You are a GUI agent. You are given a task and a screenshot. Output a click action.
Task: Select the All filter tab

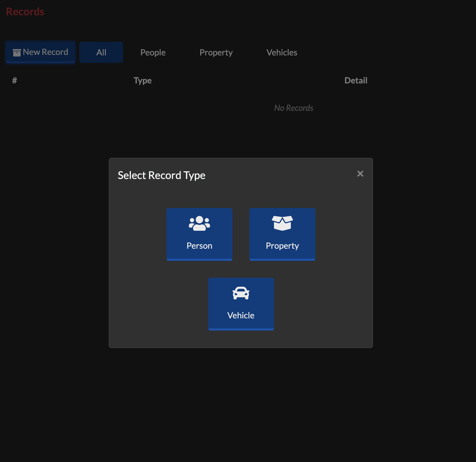pos(101,52)
